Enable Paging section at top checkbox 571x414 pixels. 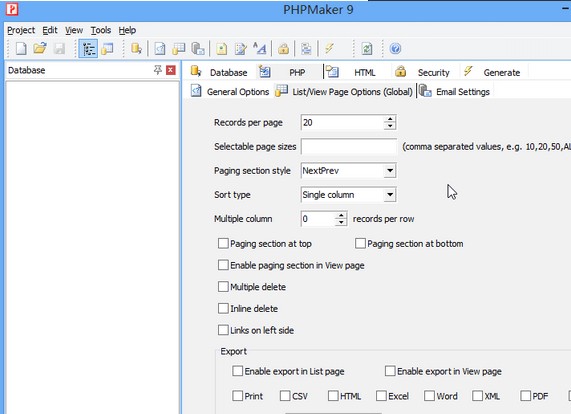point(223,244)
